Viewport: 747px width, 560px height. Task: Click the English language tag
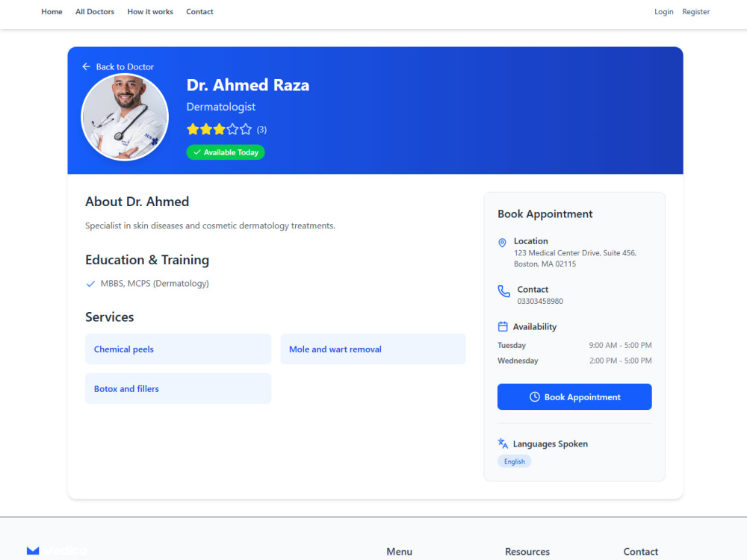[514, 461]
